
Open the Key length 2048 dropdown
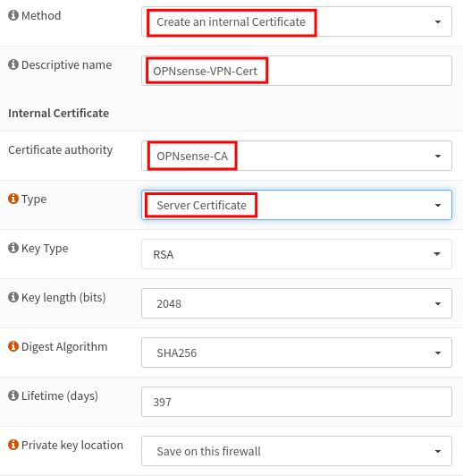point(297,303)
